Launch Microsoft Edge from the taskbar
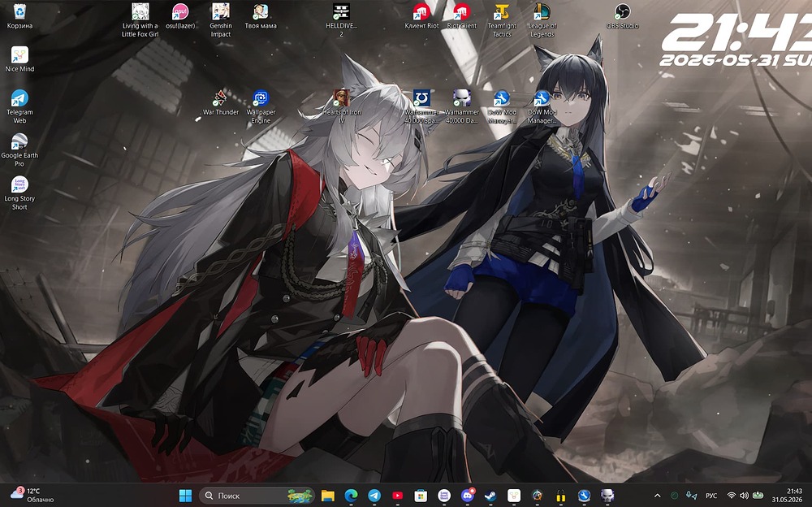Screen dimensions: 812x507 click(351, 496)
